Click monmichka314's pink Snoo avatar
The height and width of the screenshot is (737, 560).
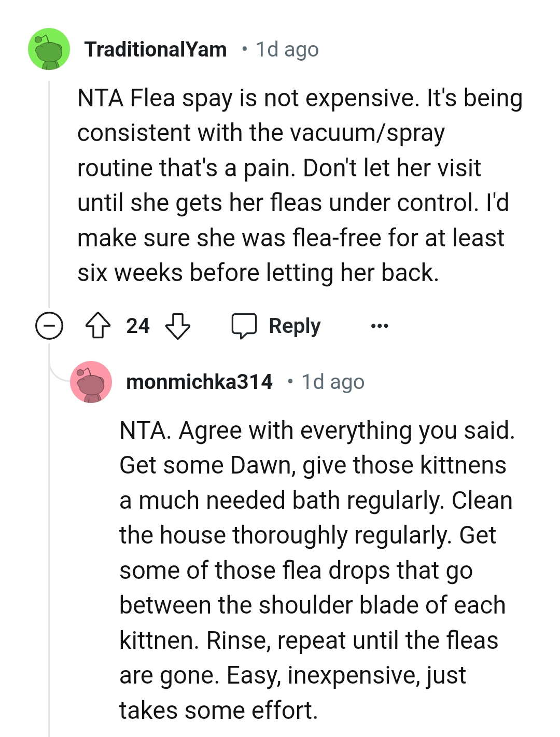(92, 382)
